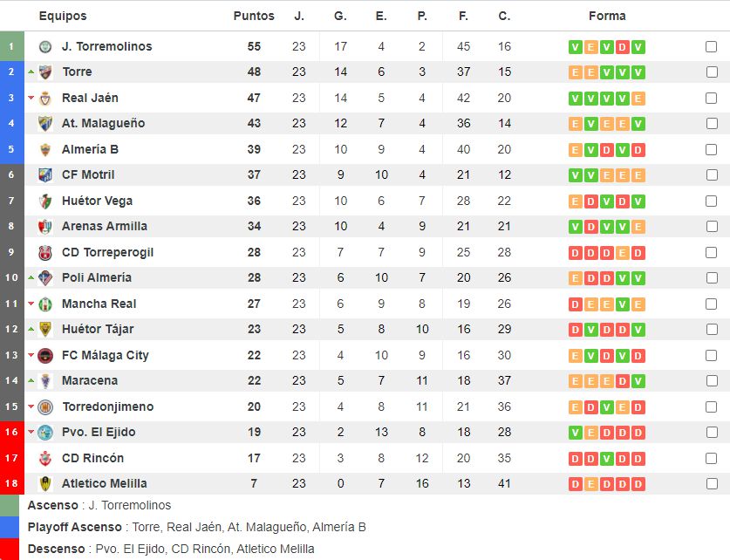730x560 pixels.
Task: Click the At. Malagueño crest icon
Action: click(45, 123)
